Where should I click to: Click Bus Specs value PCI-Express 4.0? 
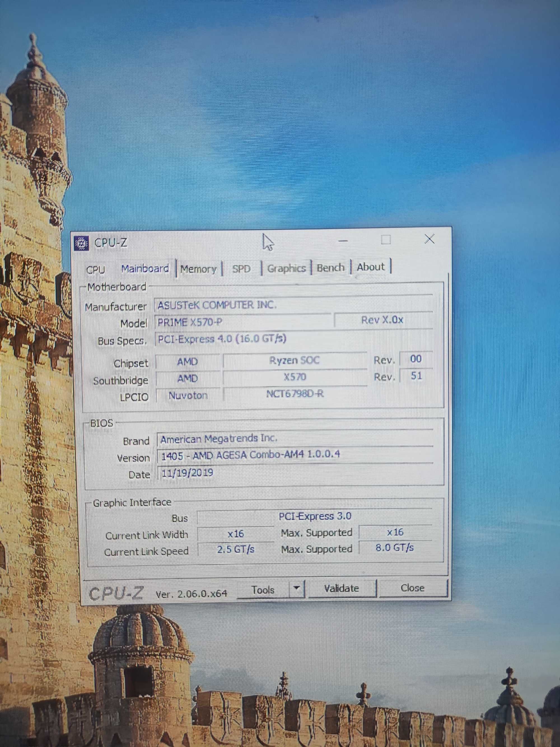[x=293, y=338]
